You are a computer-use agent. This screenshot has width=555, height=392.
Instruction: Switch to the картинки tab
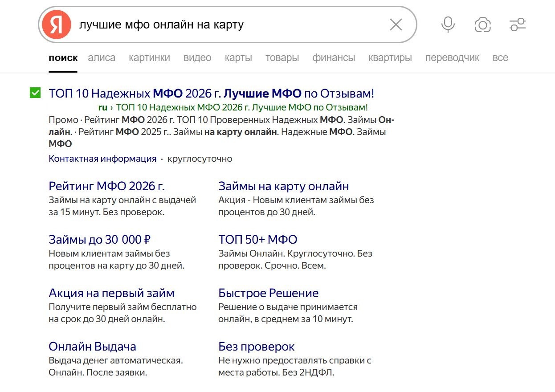(149, 58)
